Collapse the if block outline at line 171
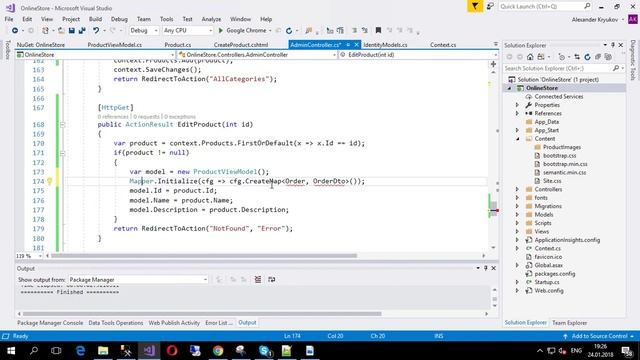Viewport: 640px width, 360px height. [x=62, y=153]
